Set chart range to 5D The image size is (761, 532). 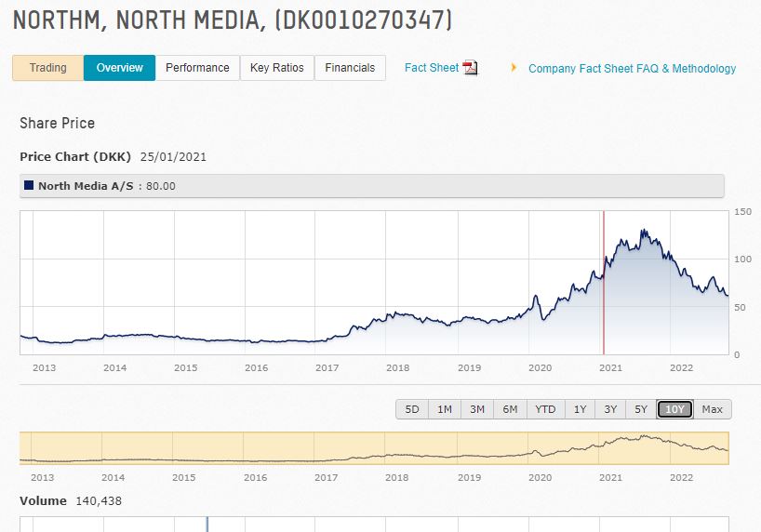(411, 409)
